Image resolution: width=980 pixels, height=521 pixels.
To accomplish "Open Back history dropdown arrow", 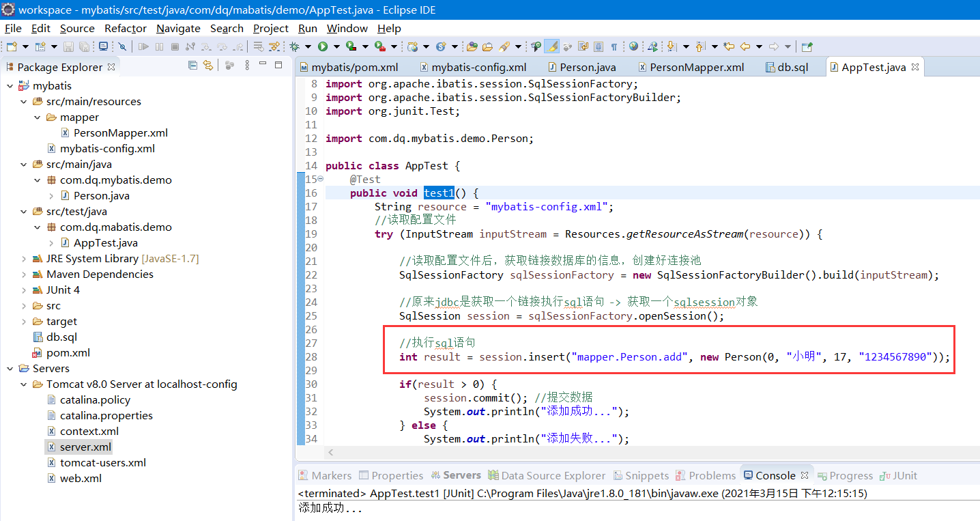I will click(759, 46).
